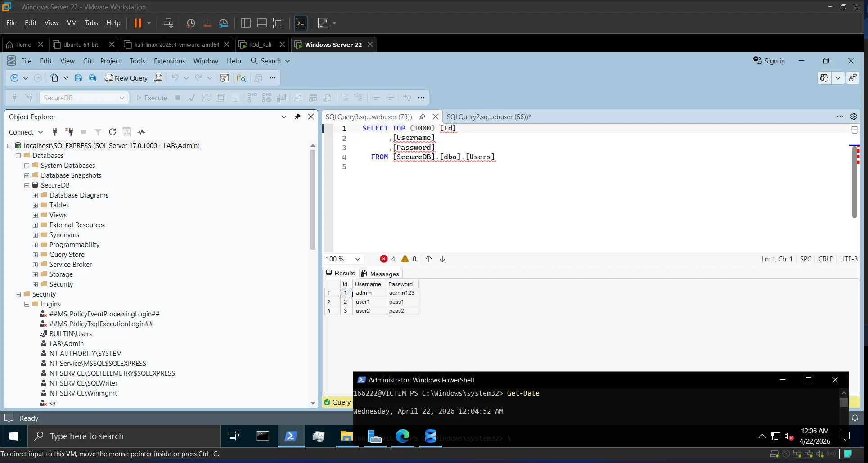The image size is (868, 463).
Task: Open VMware Tabs menu
Action: click(91, 23)
